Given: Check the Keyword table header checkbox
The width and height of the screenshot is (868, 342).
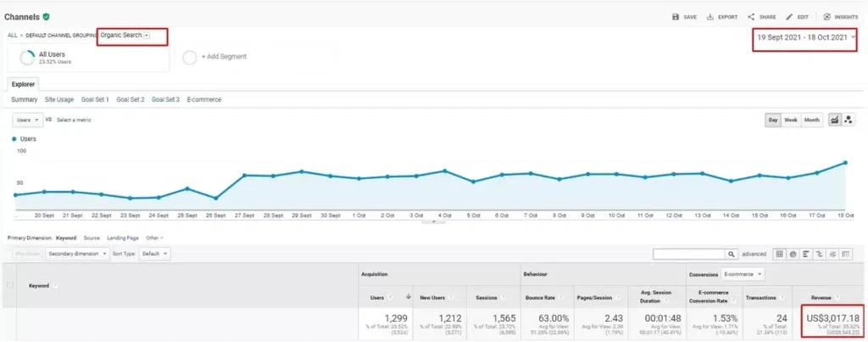Looking at the screenshot, I should point(10,285).
